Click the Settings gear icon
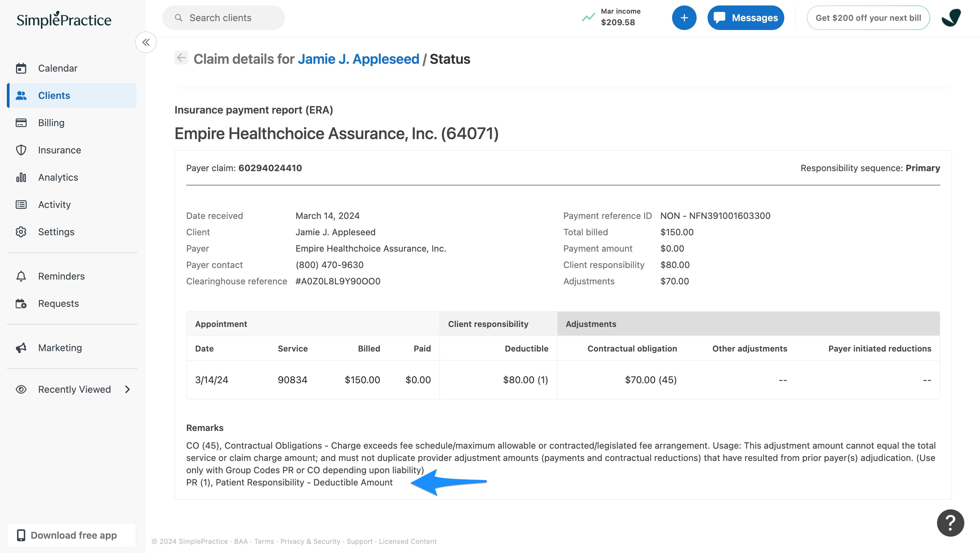The height and width of the screenshot is (553, 980). pyautogui.click(x=21, y=232)
